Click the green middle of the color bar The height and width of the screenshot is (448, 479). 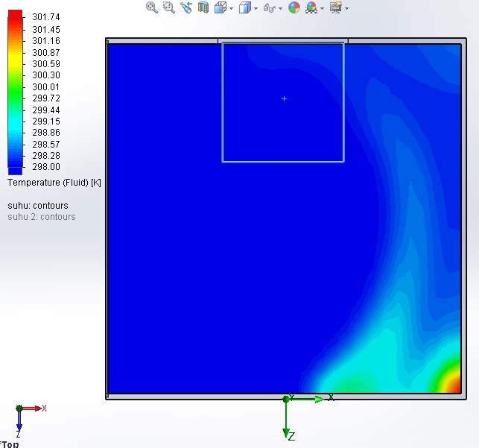pyautogui.click(x=15, y=92)
